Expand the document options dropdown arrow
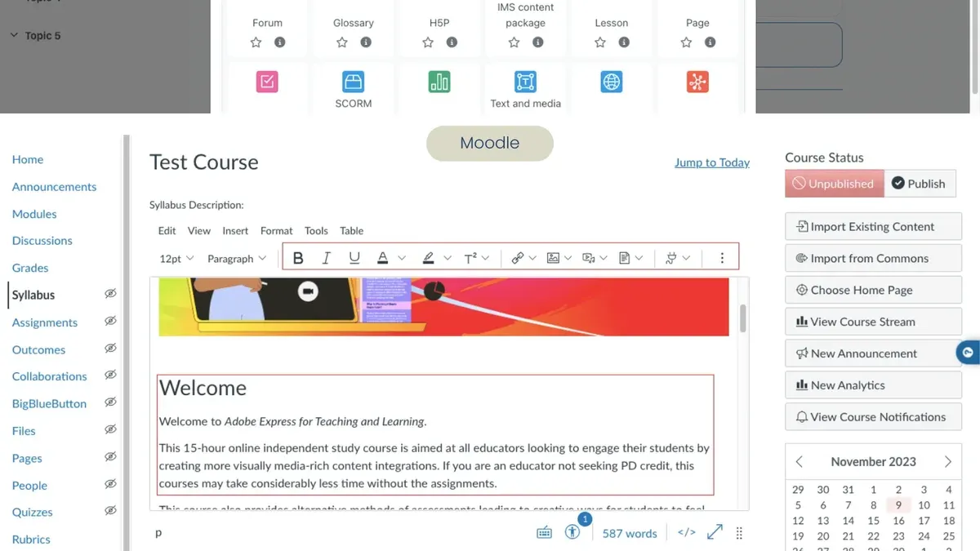Image resolution: width=980 pixels, height=551 pixels. point(639,258)
